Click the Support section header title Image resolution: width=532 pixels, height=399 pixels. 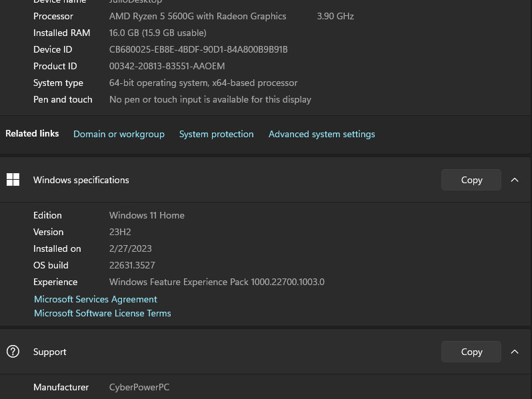click(49, 352)
